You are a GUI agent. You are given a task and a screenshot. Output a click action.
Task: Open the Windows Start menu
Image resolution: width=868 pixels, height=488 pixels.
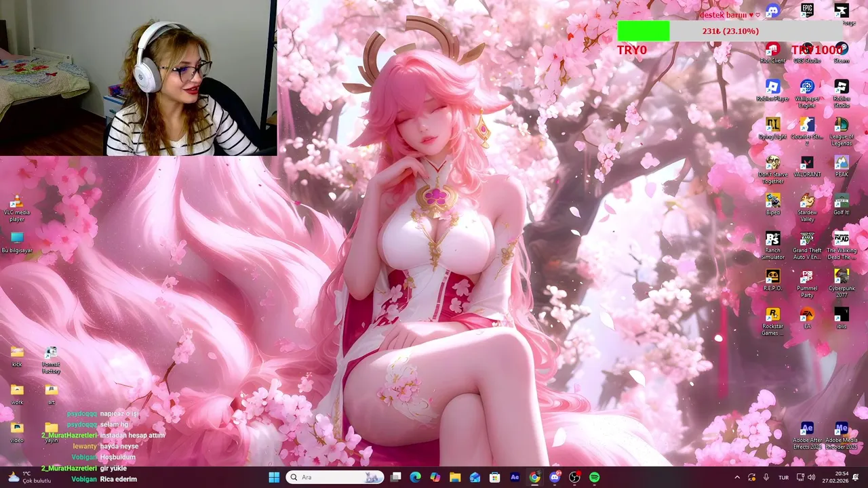point(274,477)
